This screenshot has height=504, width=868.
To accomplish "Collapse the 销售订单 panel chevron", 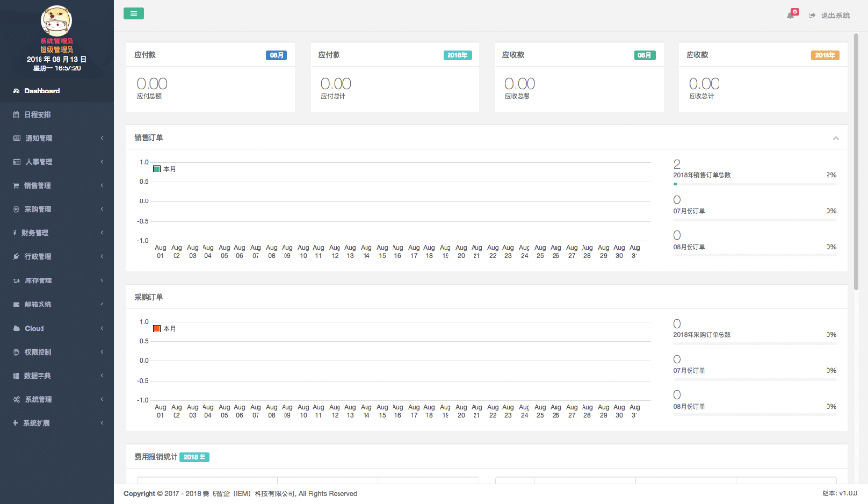I will (835, 138).
